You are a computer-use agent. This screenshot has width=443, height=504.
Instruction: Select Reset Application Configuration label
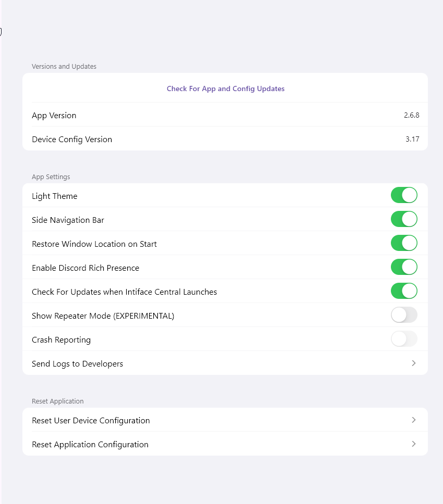[x=90, y=445]
